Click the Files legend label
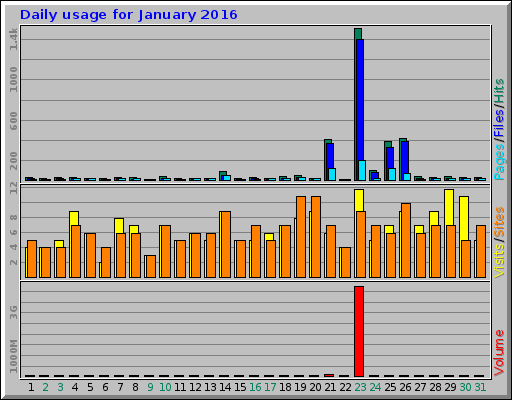The width and height of the screenshot is (512, 400). point(499,123)
